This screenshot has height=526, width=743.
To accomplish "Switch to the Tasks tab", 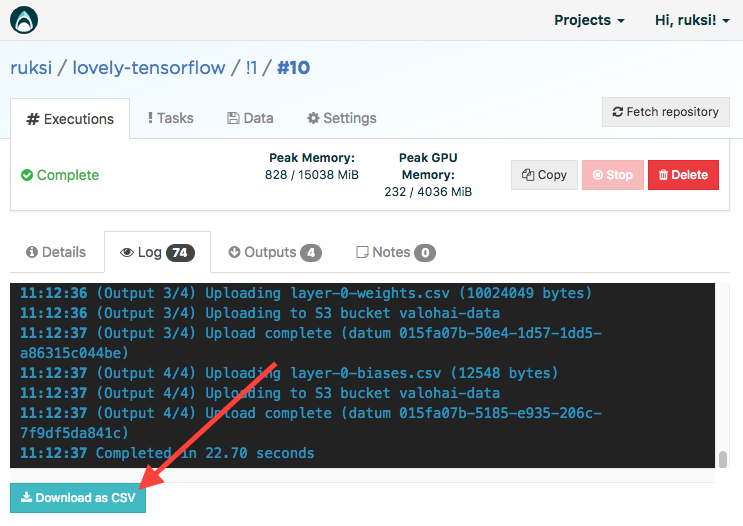I will pyautogui.click(x=170, y=118).
